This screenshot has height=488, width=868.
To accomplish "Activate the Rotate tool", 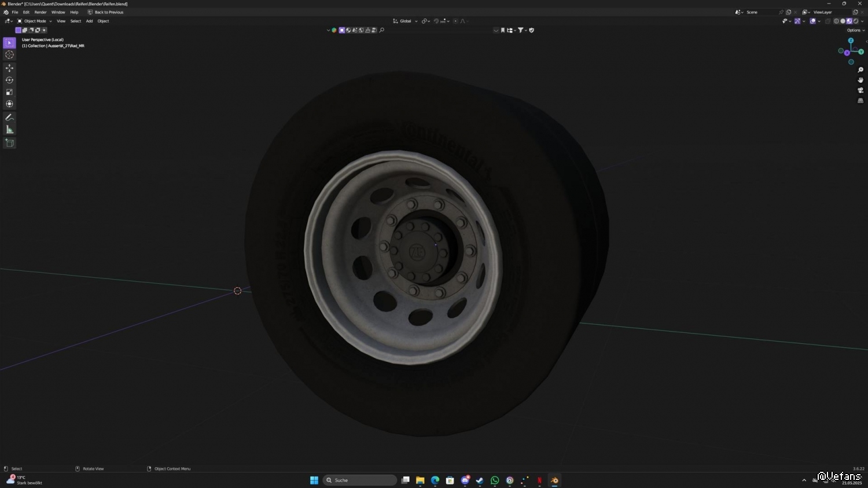I will [x=9, y=80].
